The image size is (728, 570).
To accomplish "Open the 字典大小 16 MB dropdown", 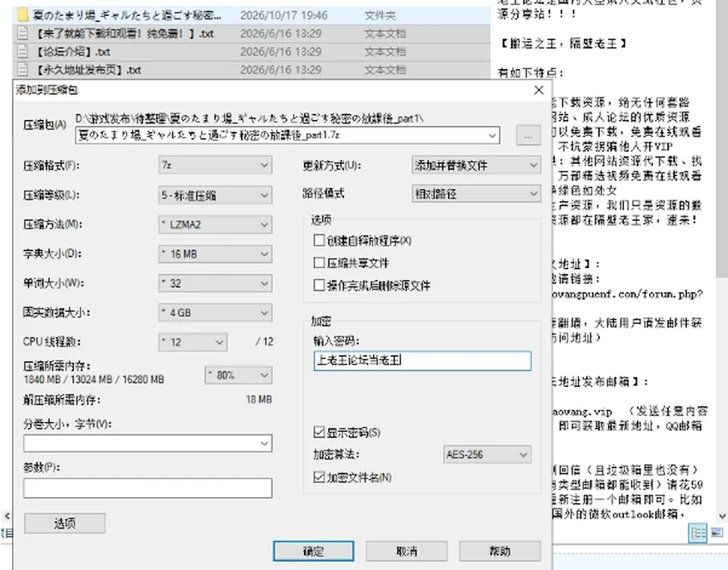I will point(215,254).
